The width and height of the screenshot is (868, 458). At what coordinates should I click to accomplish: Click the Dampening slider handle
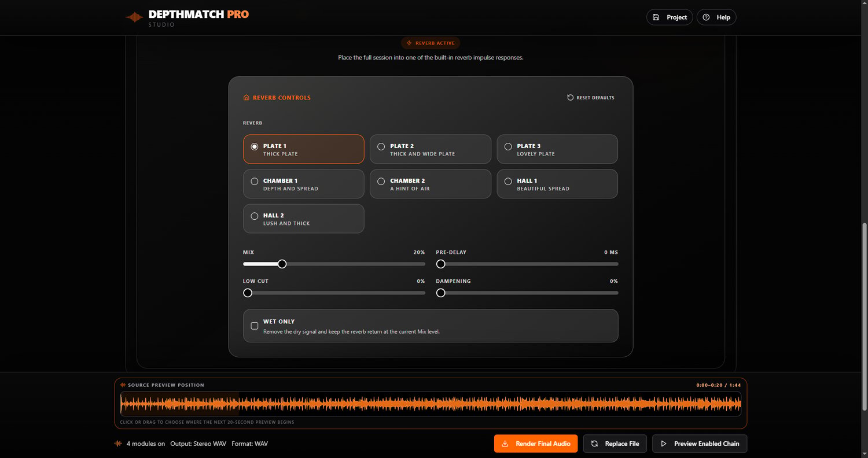tap(440, 293)
